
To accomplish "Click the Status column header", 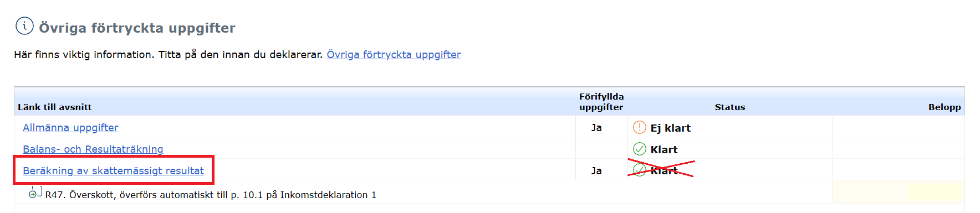I will coord(730,107).
